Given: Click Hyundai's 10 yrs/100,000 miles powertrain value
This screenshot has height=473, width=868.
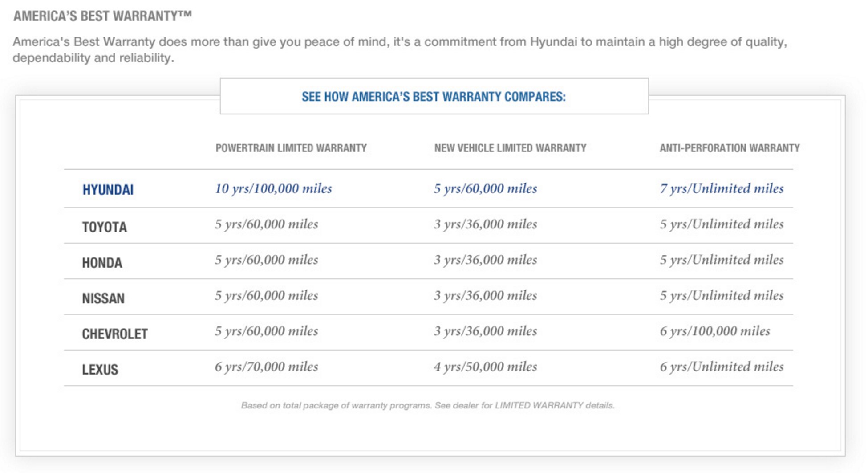Looking at the screenshot, I should 273,188.
